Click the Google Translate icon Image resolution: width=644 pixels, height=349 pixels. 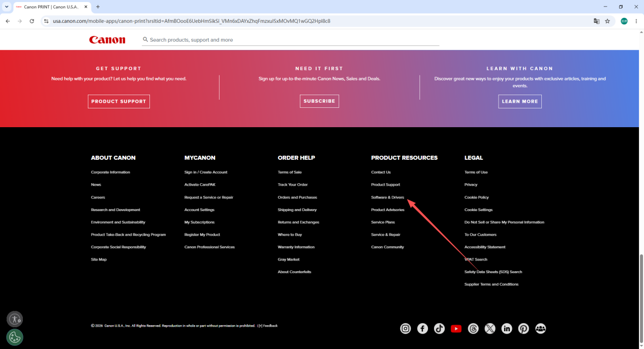pos(597,21)
